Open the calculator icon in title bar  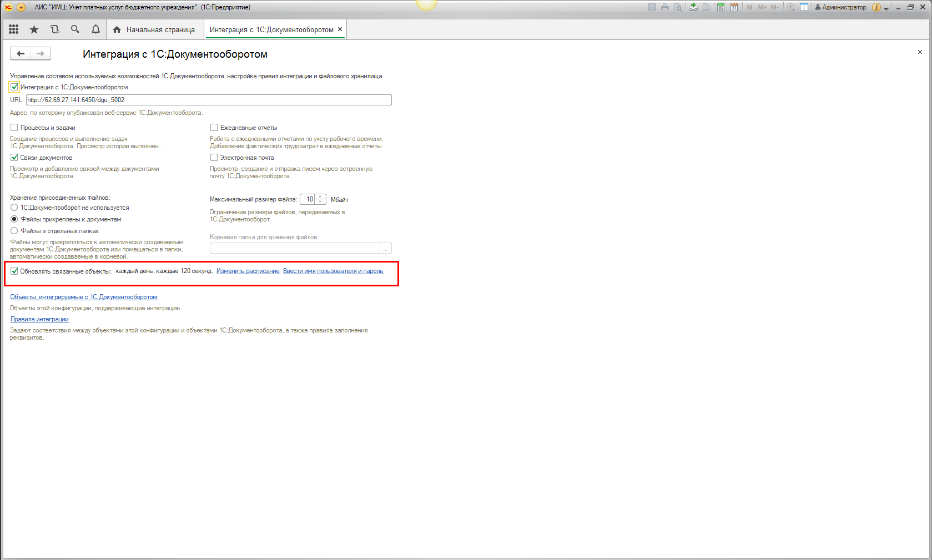pos(721,7)
